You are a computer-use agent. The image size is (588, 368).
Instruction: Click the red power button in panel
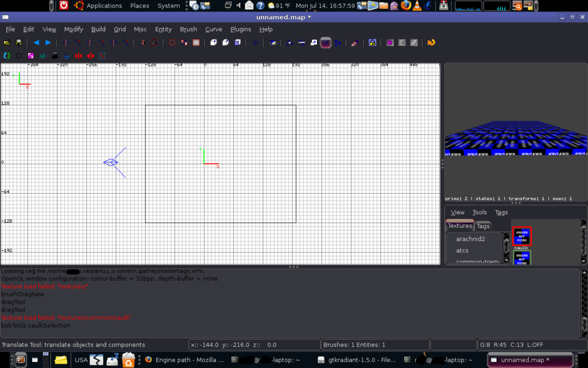(x=64, y=5)
